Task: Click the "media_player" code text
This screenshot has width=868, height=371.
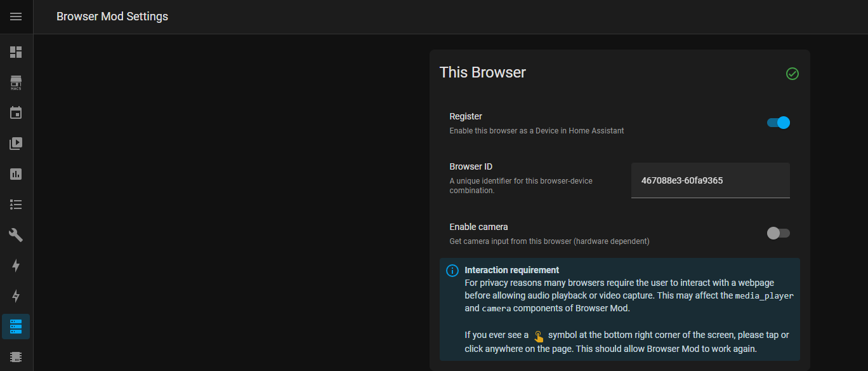Action: [x=765, y=295]
